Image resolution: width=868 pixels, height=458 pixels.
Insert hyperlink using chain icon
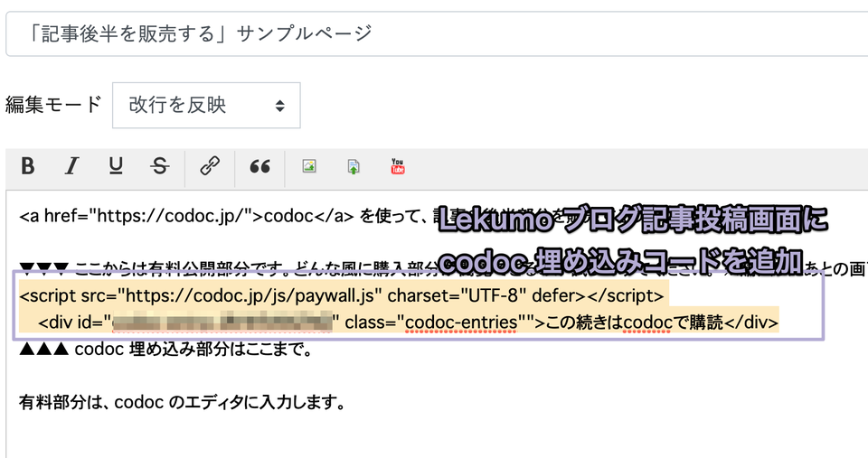(210, 166)
